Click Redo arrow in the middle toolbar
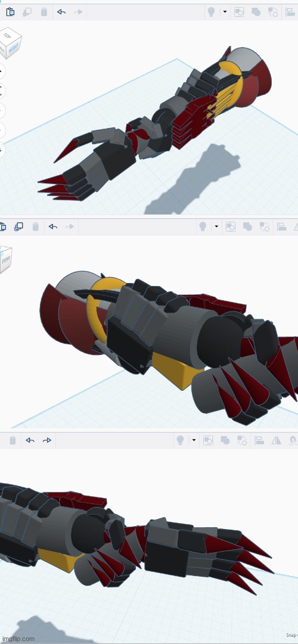The height and width of the screenshot is (644, 298). pyautogui.click(x=70, y=226)
